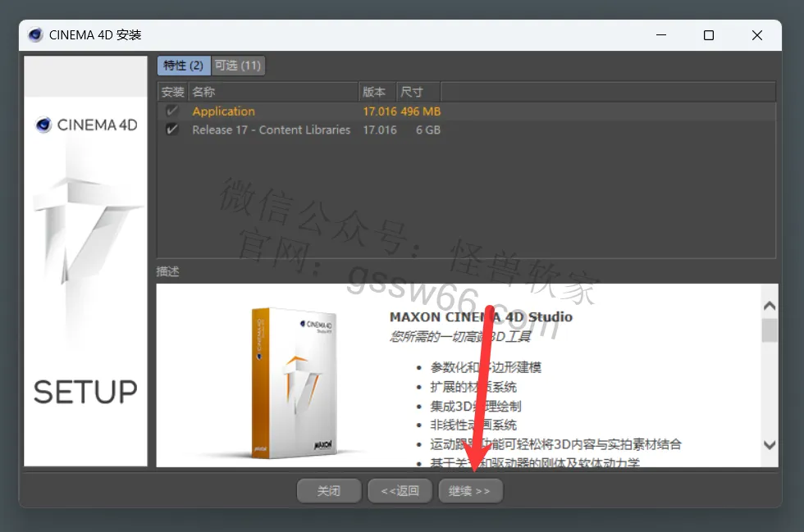The height and width of the screenshot is (532, 804).
Task: Click the description scroll down arrow
Action: [x=770, y=445]
